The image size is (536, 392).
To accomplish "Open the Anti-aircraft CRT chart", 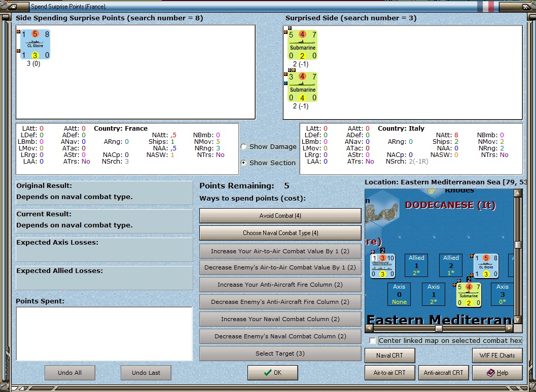I will pyautogui.click(x=443, y=373).
